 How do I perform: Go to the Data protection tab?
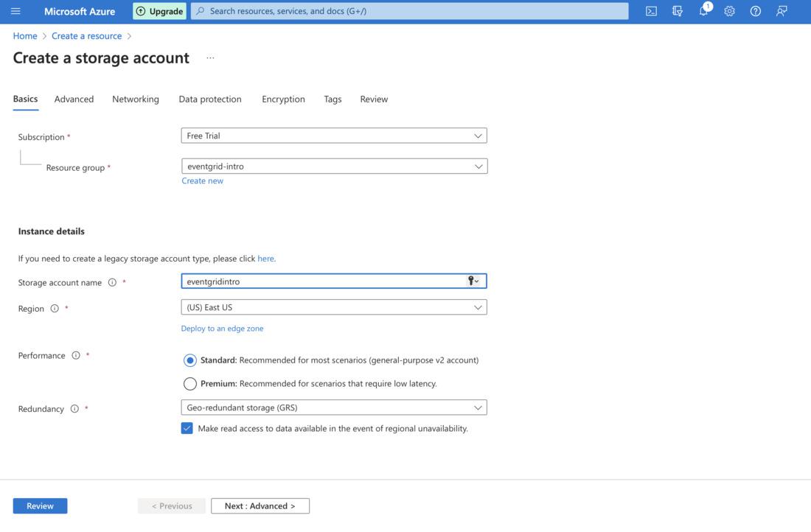[x=210, y=99]
